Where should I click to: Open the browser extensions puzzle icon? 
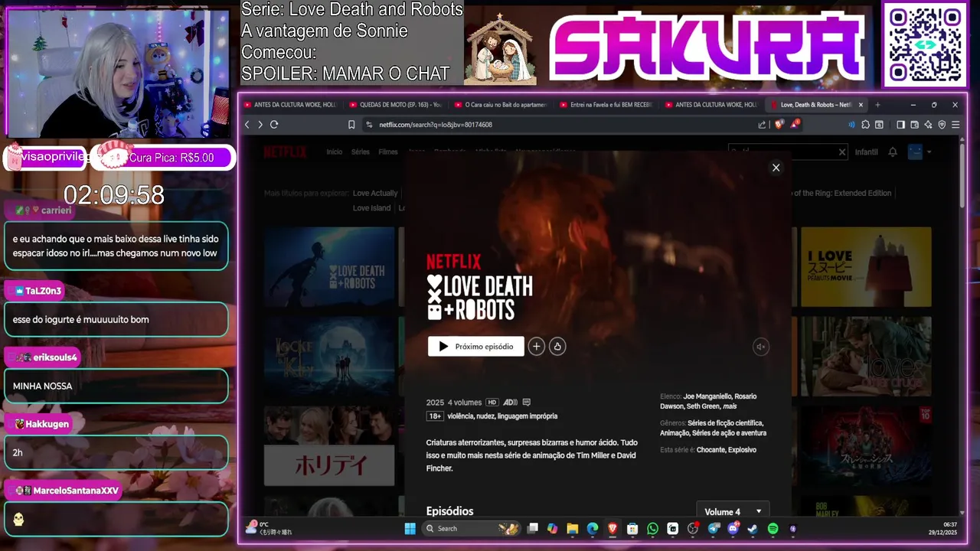865,125
